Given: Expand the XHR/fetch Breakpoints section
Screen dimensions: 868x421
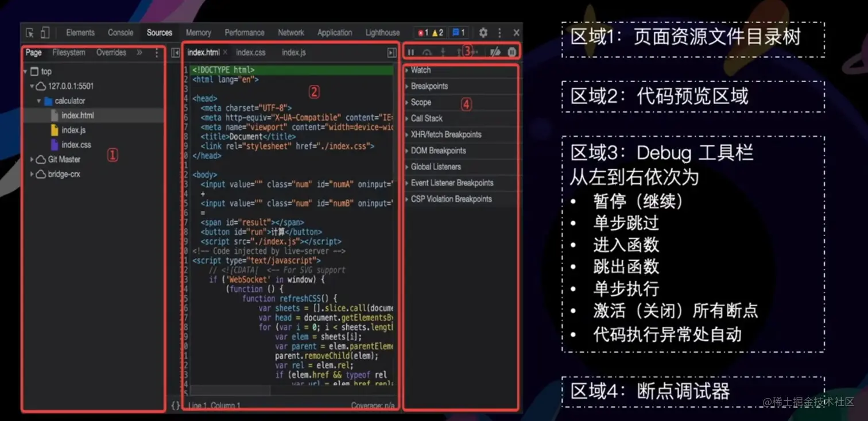Looking at the screenshot, I should [406, 134].
